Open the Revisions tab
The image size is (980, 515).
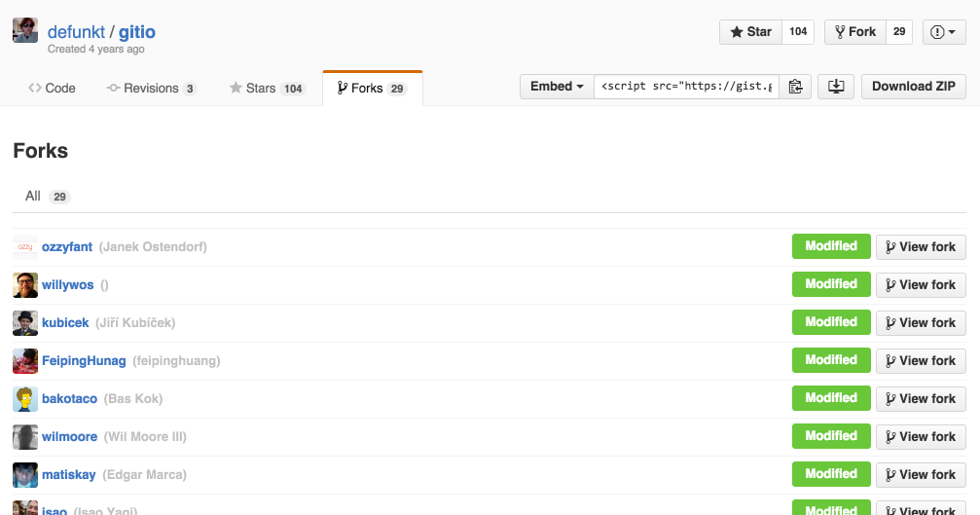tap(151, 89)
